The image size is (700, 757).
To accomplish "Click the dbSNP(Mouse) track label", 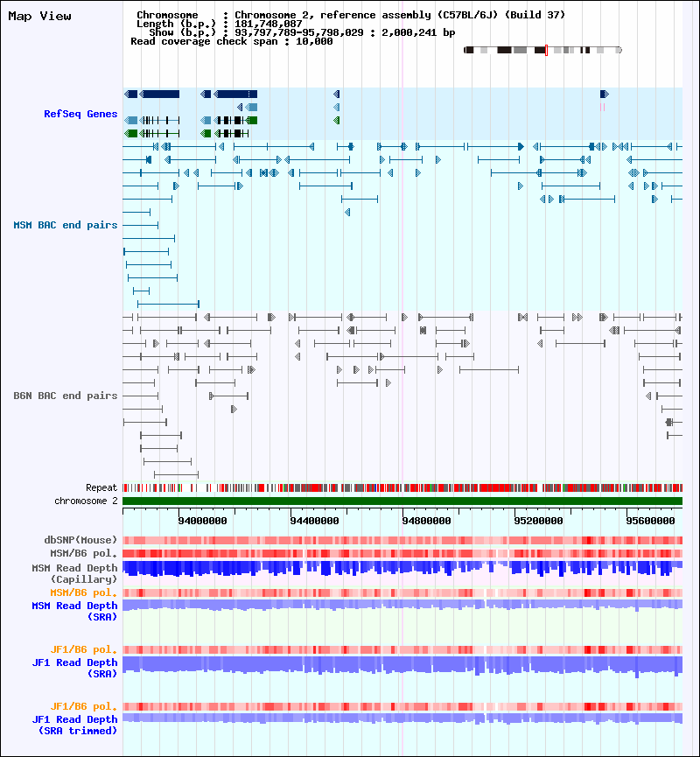I will [x=80, y=540].
